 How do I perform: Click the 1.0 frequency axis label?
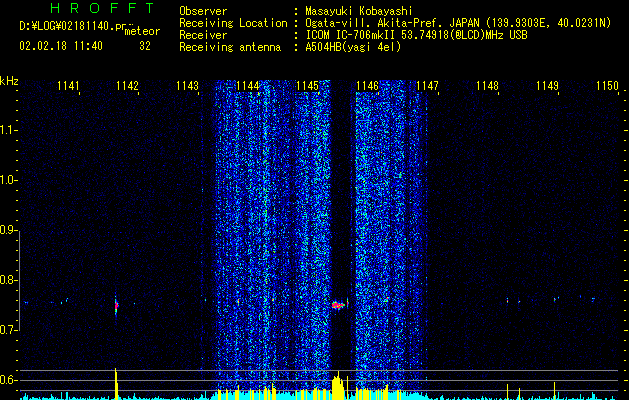pyautogui.click(x=8, y=180)
